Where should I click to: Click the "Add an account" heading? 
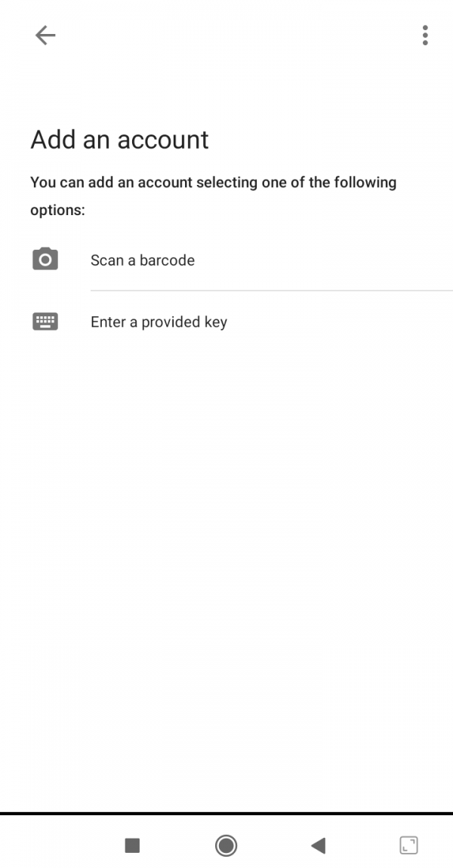[119, 140]
